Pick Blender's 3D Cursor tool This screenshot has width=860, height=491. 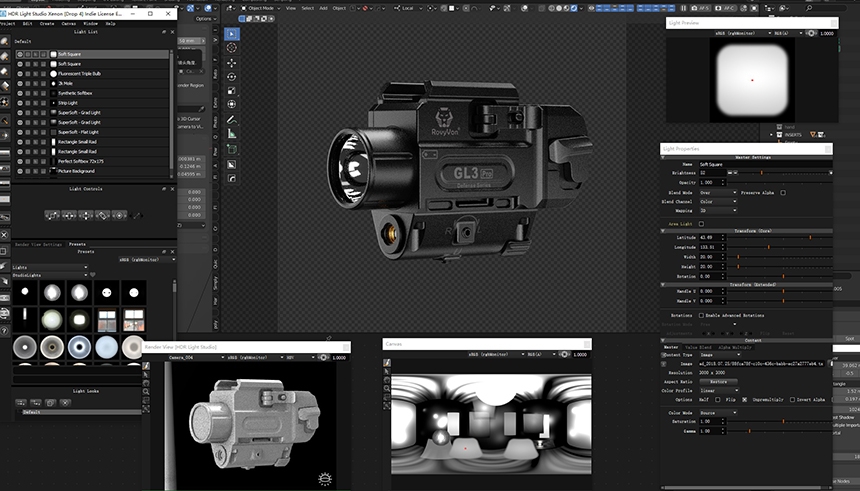231,48
